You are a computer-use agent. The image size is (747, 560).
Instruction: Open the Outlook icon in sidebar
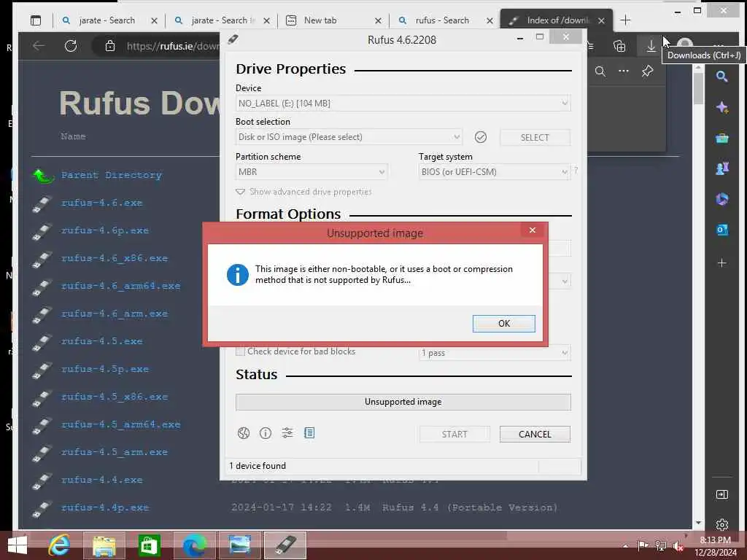[x=721, y=230]
